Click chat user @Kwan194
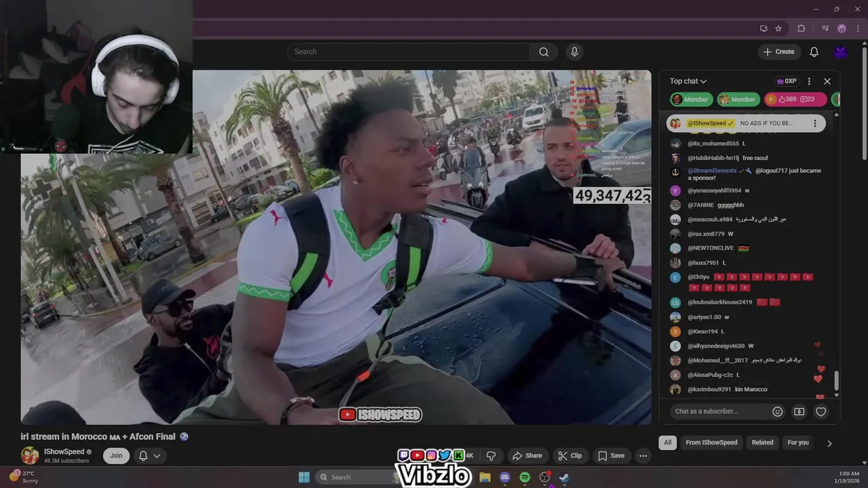The image size is (868, 488). point(703,331)
